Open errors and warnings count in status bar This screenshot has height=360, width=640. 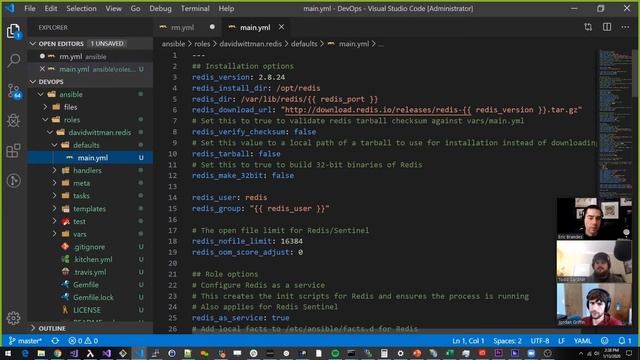click(x=83, y=340)
